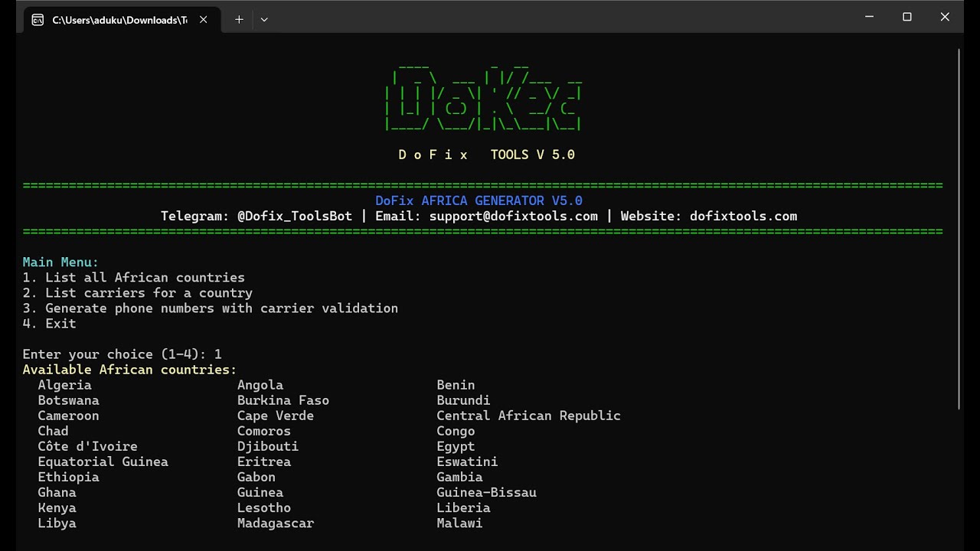Click the vertical scrollbar thumb
The height and width of the screenshot is (551, 980).
(959, 230)
